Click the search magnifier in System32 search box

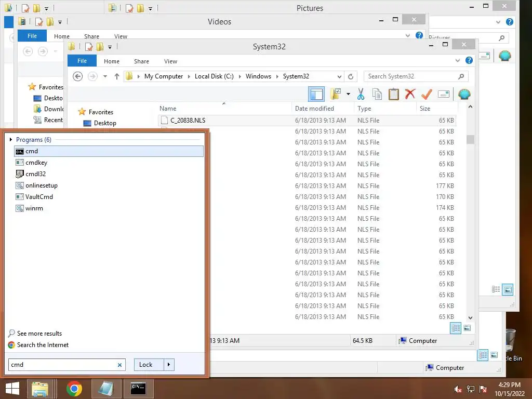coord(461,76)
